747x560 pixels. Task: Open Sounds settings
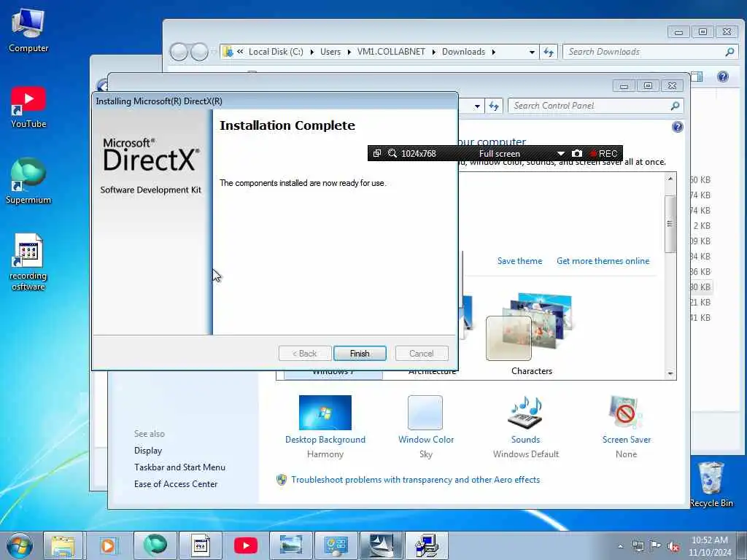(x=525, y=426)
